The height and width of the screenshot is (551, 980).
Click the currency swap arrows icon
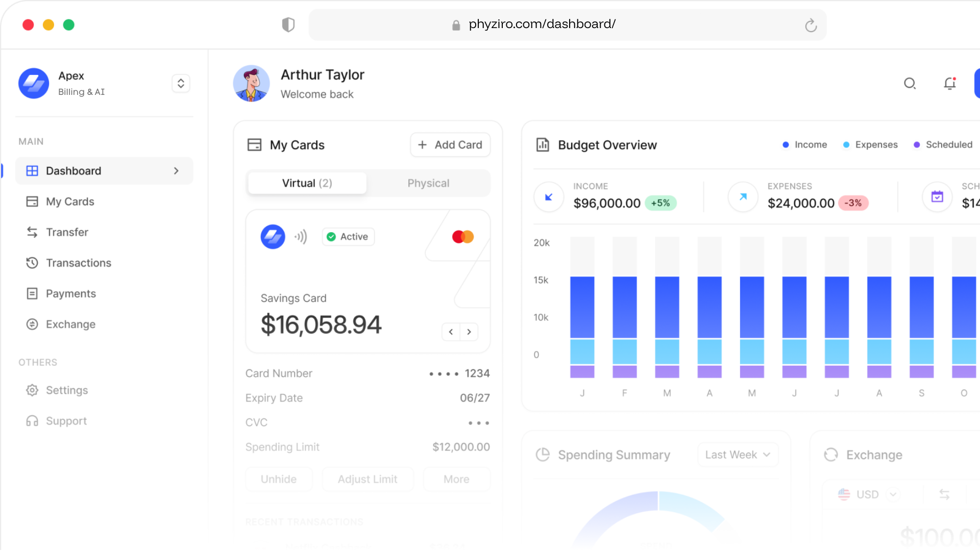[944, 494]
